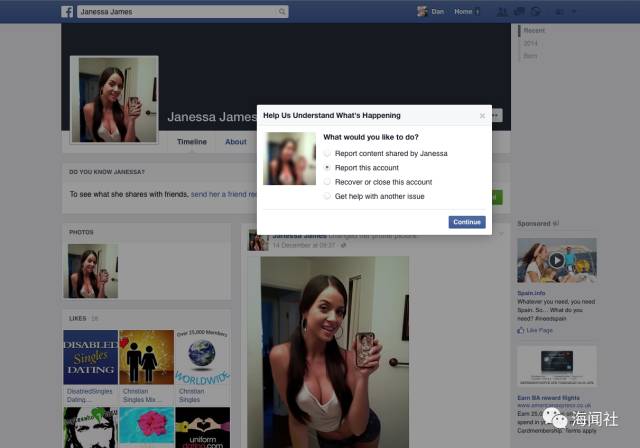Click the Like Page thumbs-up icon

click(x=520, y=330)
